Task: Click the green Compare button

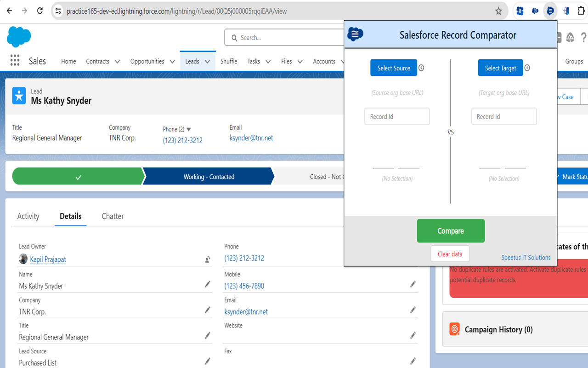Action: pos(451,230)
